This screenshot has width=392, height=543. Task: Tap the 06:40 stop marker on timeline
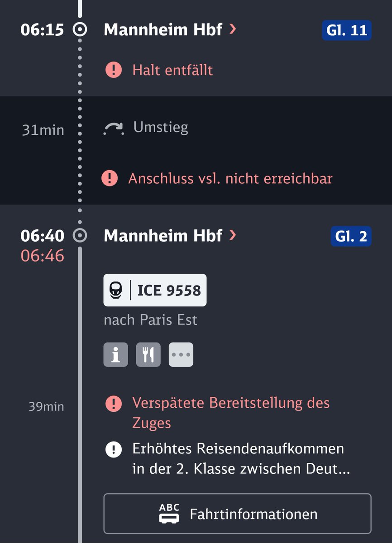pyautogui.click(x=80, y=235)
